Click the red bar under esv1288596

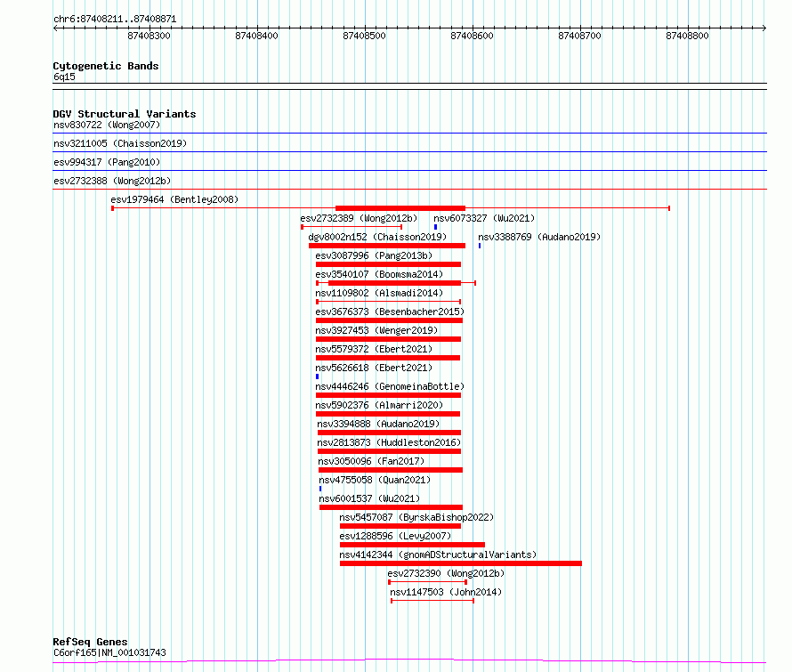412,545
